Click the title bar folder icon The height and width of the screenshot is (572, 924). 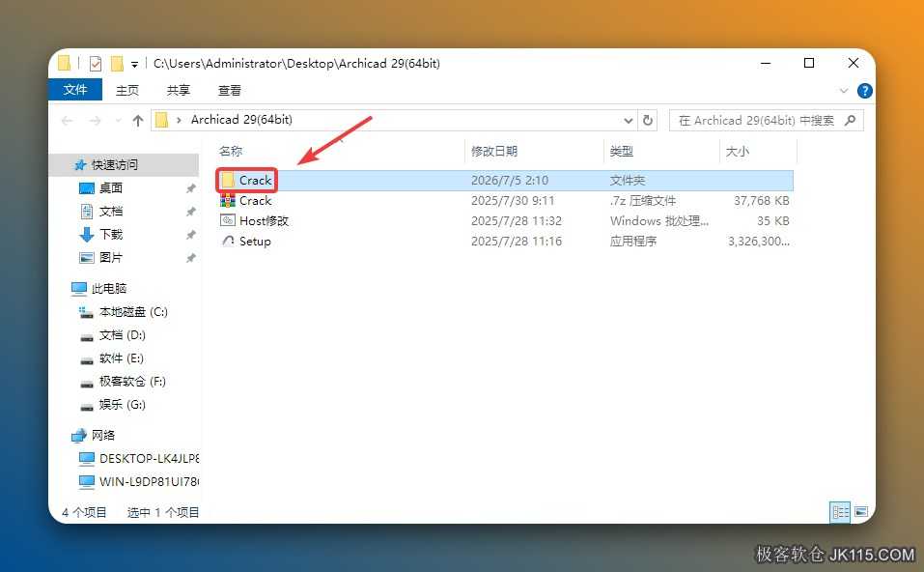point(65,63)
